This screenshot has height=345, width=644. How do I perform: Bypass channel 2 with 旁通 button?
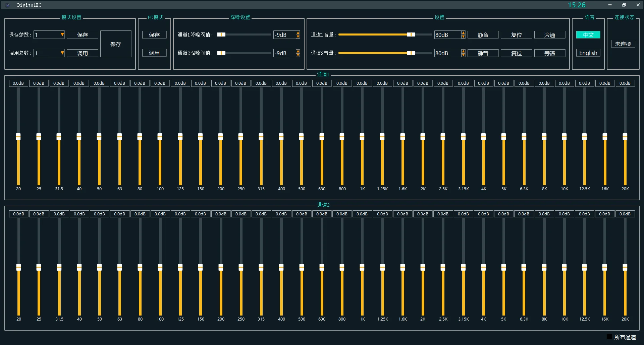(549, 53)
